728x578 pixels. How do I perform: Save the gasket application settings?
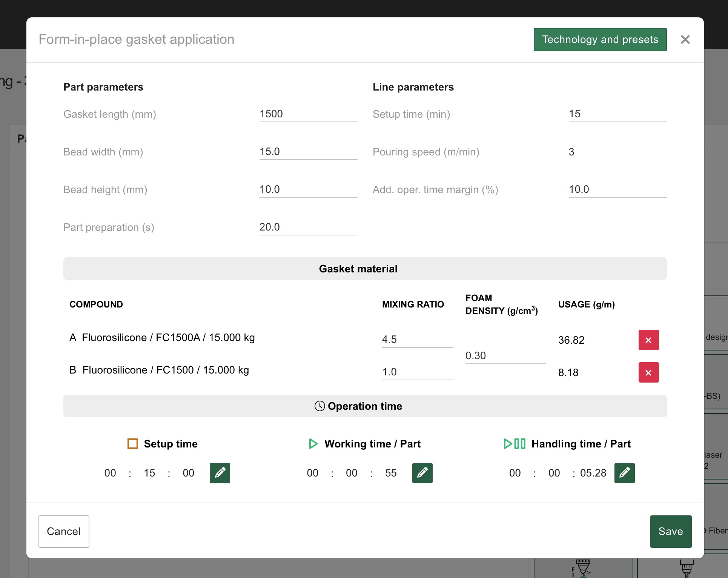pos(670,531)
